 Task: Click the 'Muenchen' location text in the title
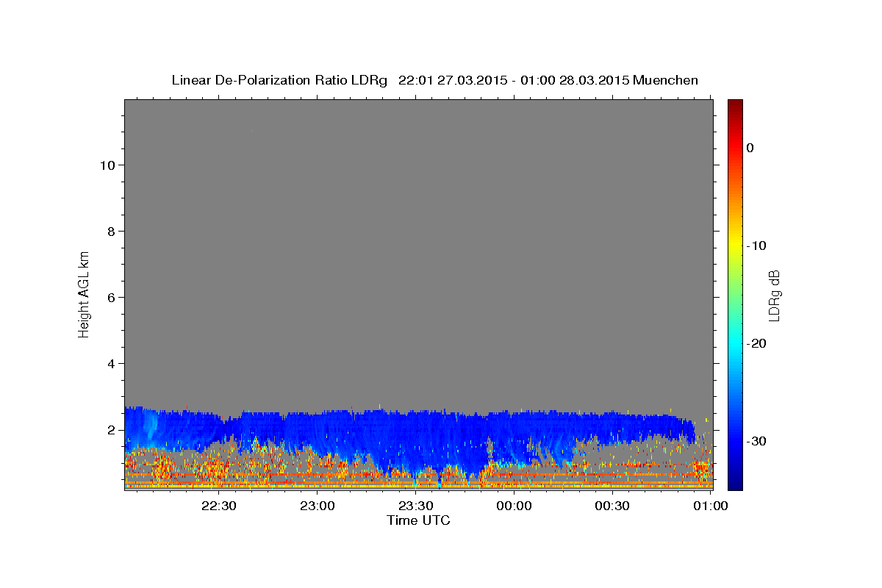click(665, 80)
